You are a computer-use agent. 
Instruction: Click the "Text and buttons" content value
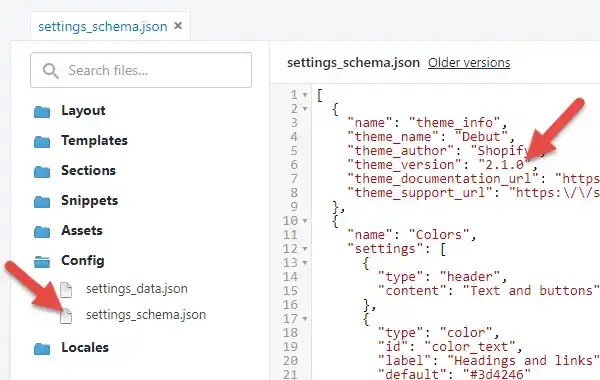coord(532,291)
